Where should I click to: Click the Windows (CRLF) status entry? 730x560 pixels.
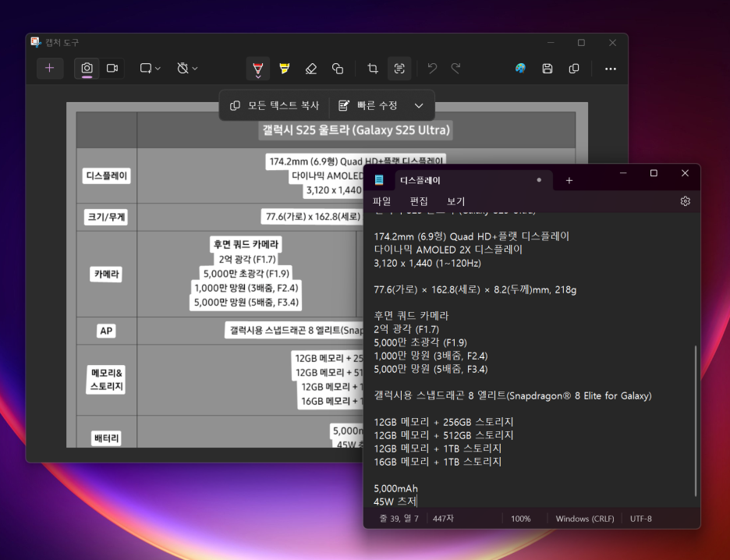tap(585, 519)
